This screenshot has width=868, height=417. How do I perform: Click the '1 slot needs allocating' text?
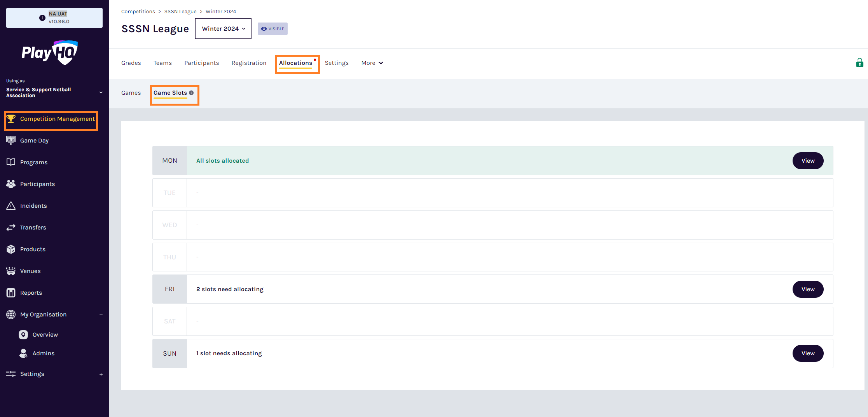229,353
